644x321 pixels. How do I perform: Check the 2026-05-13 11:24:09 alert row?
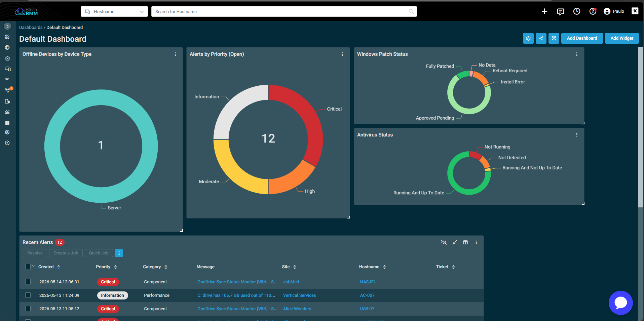tap(28, 295)
